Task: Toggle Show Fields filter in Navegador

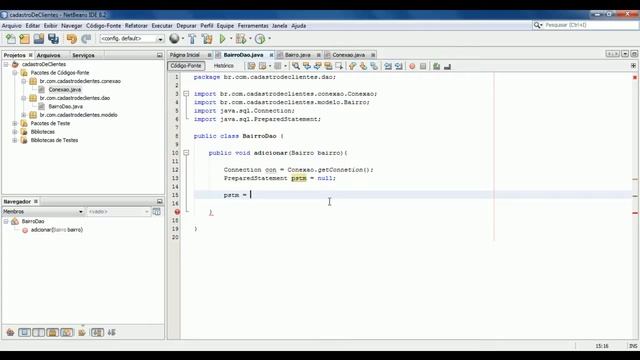Action: [24, 333]
